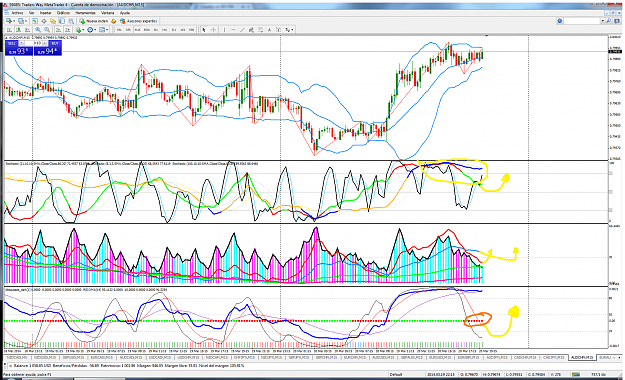625x380 pixels.
Task: Toggle the Data Window icon
Action: 44,21
